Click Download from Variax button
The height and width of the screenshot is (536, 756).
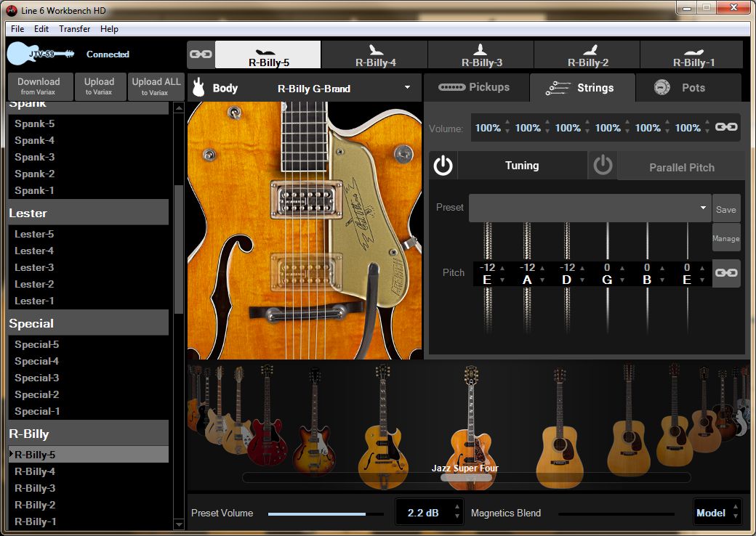(41, 86)
